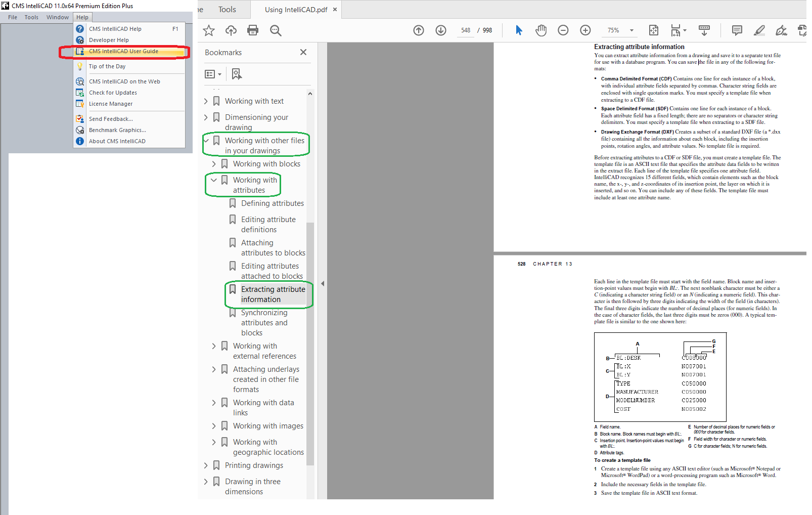Print the PDF with the printer icon
Image resolution: width=812 pixels, height=515 pixels.
[x=253, y=30]
